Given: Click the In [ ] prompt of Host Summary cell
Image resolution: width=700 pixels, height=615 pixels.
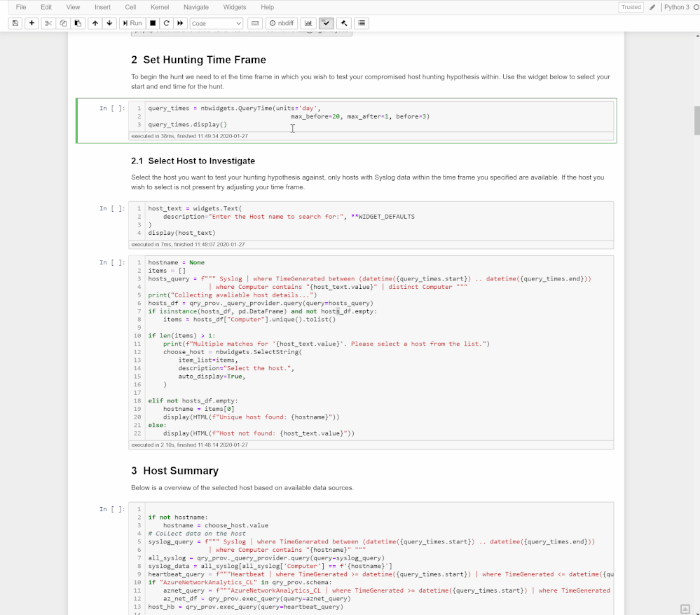Looking at the screenshot, I should (112, 509).
